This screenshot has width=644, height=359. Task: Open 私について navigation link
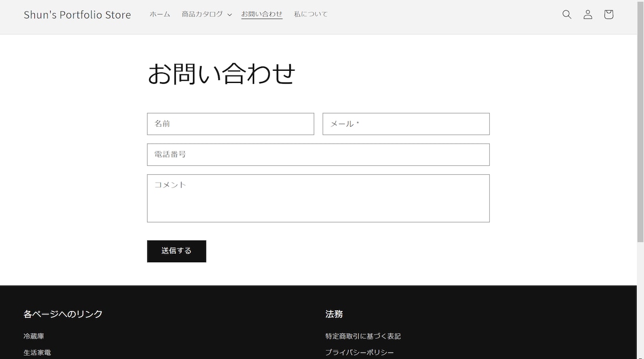click(x=311, y=14)
